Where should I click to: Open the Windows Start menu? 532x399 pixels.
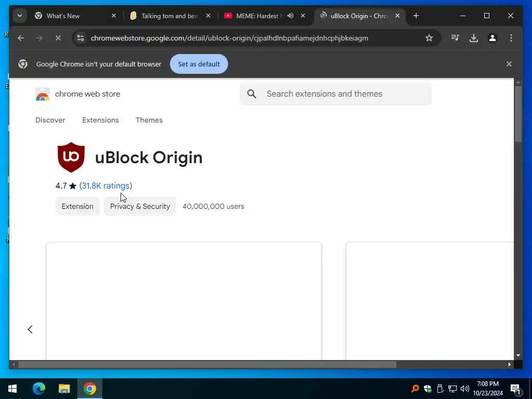pyautogui.click(x=12, y=389)
